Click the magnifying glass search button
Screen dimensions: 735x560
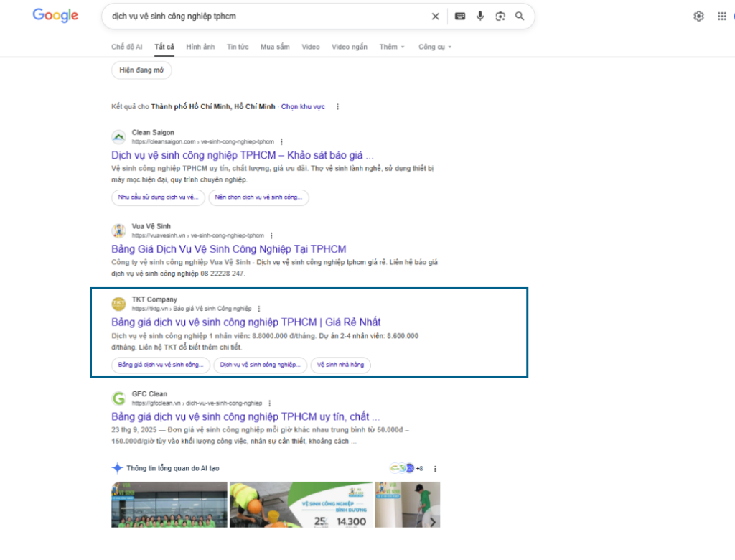click(520, 17)
